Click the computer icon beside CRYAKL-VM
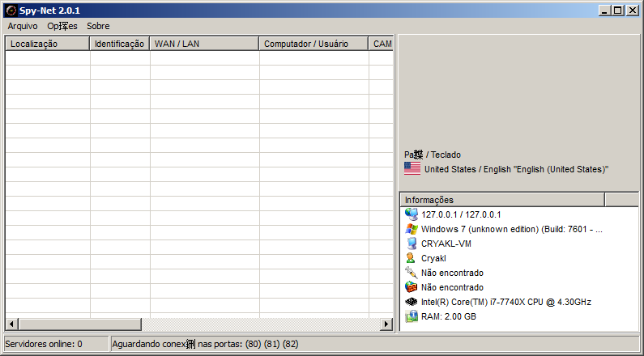This screenshot has width=644, height=356. click(x=412, y=244)
